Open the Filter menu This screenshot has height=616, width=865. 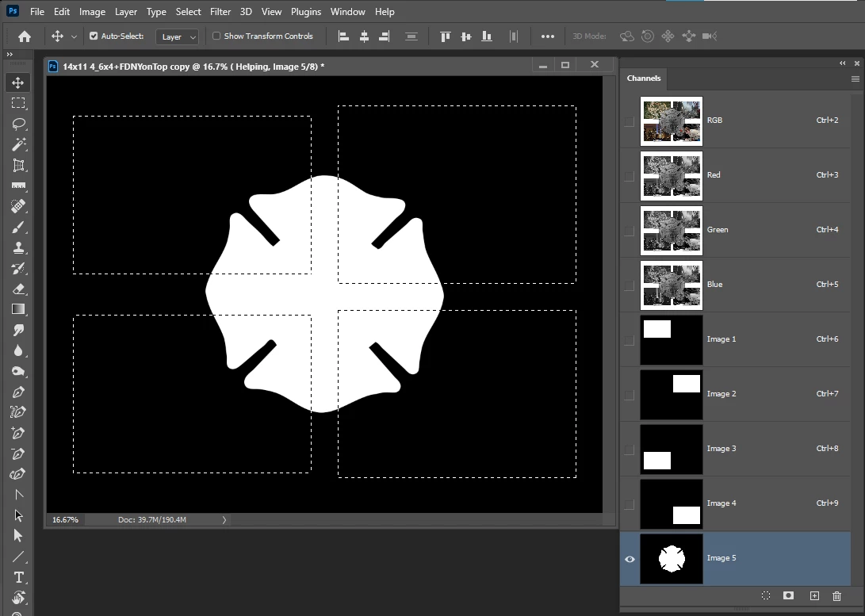tap(220, 12)
